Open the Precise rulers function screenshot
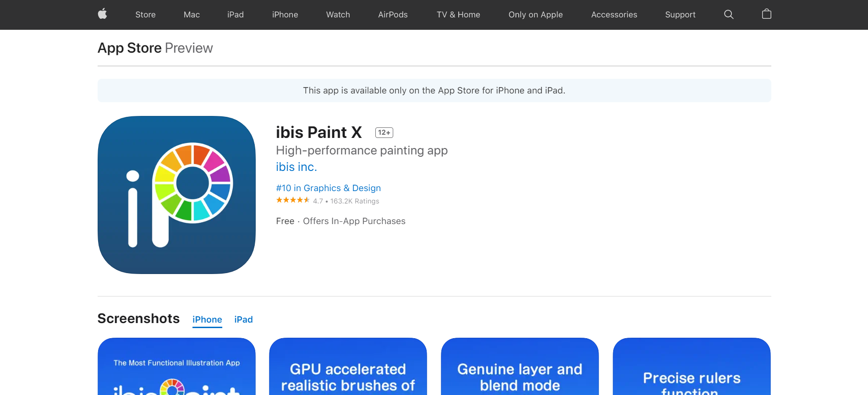Screen dimensions: 868x395 [692, 367]
